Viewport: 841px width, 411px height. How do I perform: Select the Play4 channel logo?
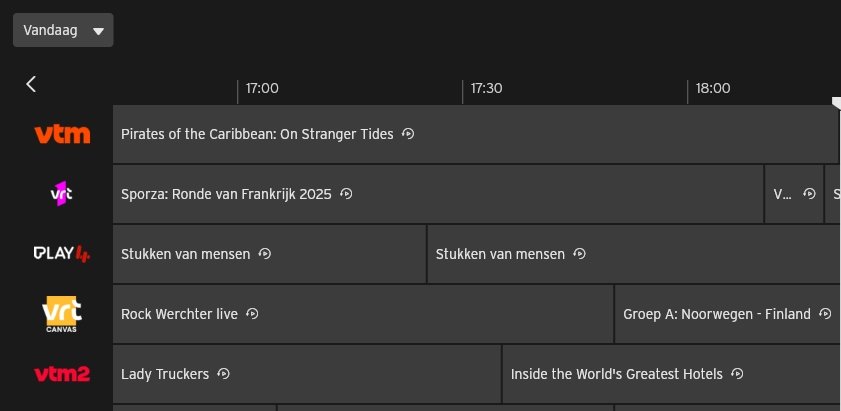click(62, 254)
